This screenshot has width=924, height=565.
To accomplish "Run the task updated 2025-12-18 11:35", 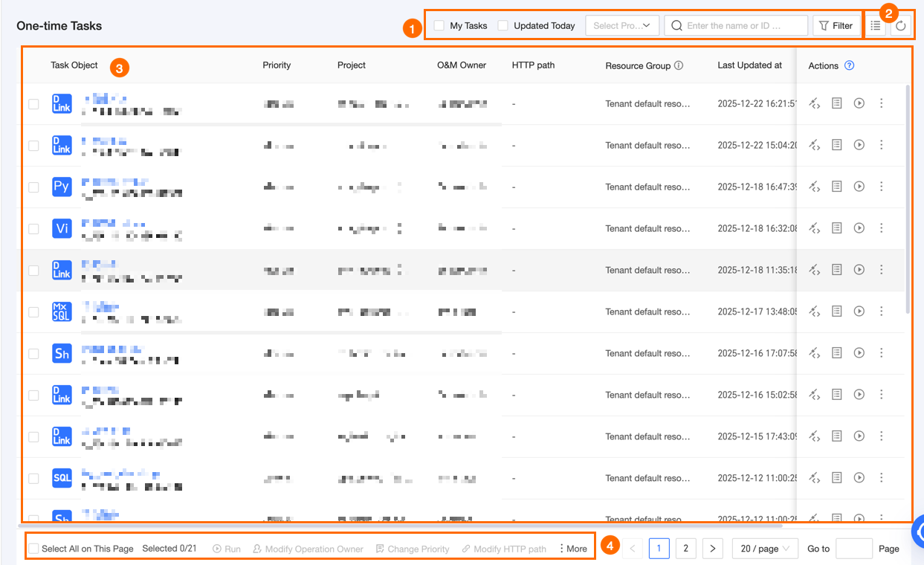I will pos(859,270).
